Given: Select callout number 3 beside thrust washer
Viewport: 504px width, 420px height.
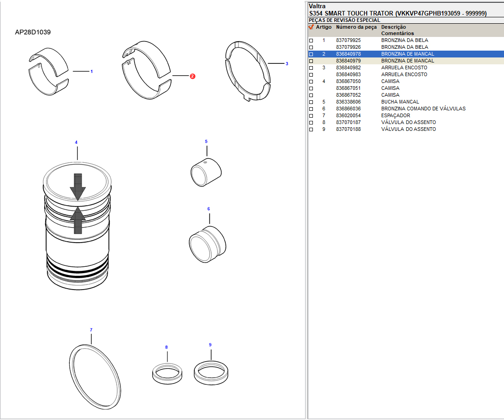Looking at the screenshot, I should 287,64.
